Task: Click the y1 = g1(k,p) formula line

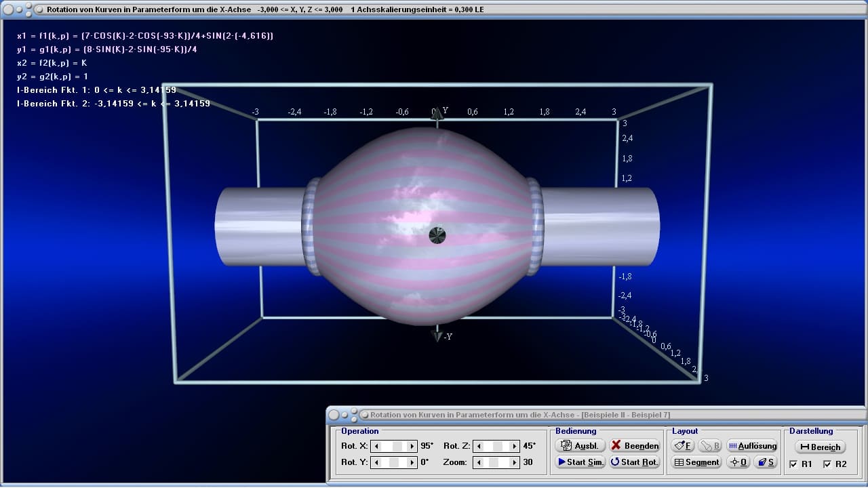Action: [x=107, y=49]
